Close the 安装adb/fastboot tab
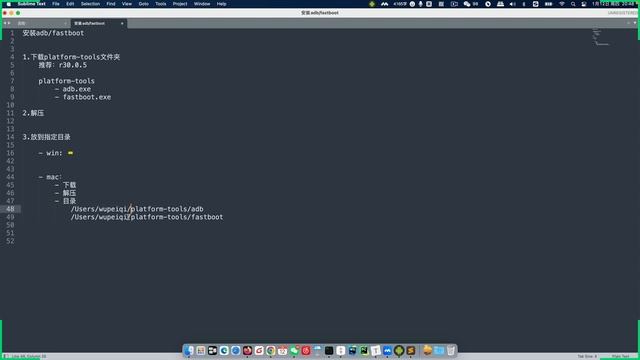 coord(122,23)
